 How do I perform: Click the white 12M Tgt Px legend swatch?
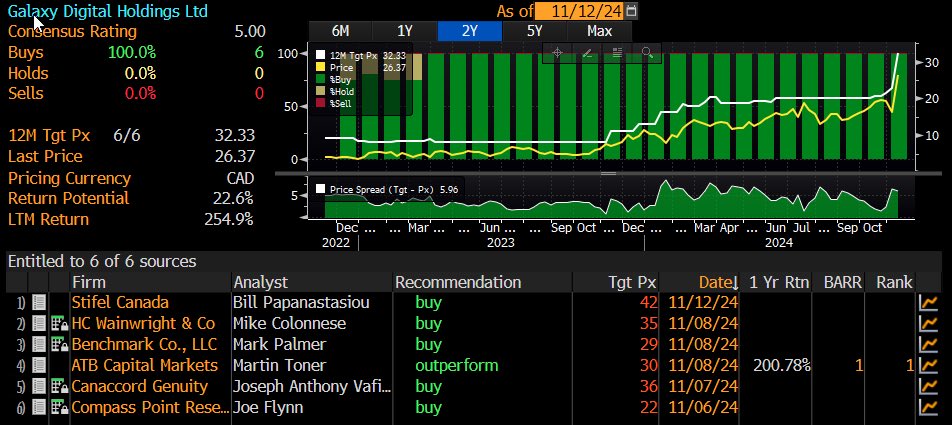(321, 56)
